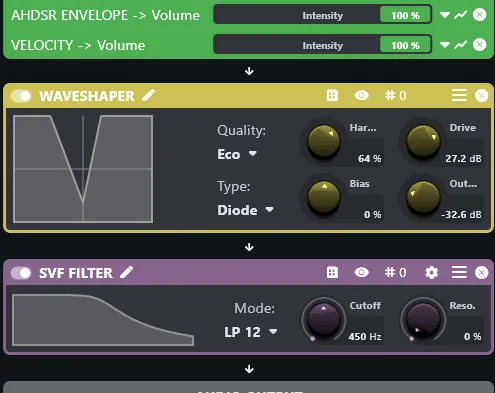Click the Bias knob
This screenshot has height=393, width=495.
pos(323,197)
